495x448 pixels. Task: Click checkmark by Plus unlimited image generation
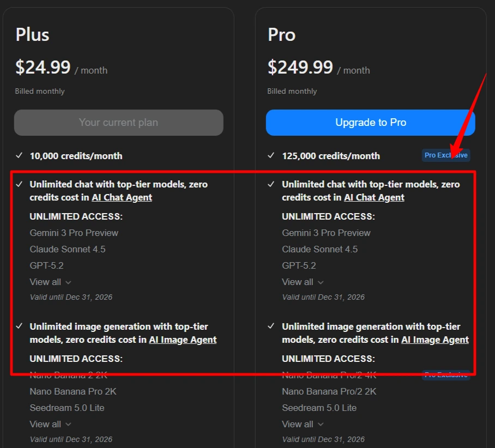[x=19, y=326]
